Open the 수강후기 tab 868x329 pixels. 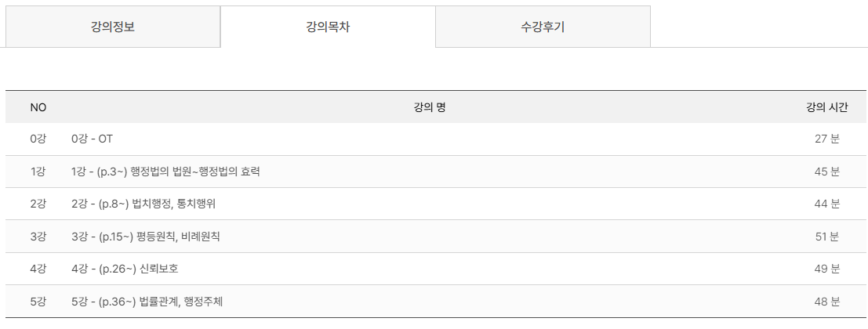(x=543, y=27)
